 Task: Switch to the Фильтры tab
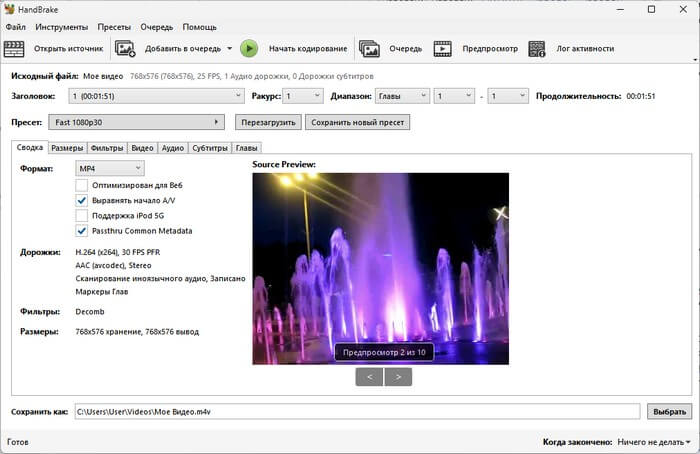coord(107,148)
